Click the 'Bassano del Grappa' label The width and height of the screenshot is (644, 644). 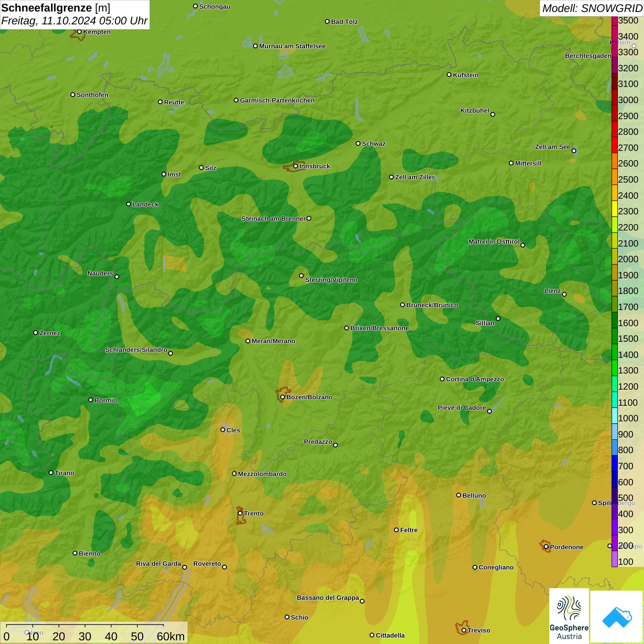click(x=328, y=598)
